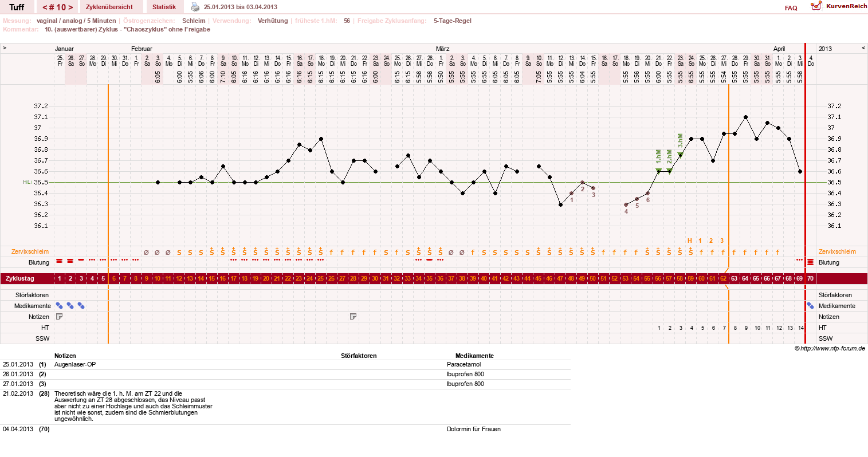Click the Tuff user name tab
Image resolution: width=868 pixels, height=457 pixels.
click(x=17, y=7)
